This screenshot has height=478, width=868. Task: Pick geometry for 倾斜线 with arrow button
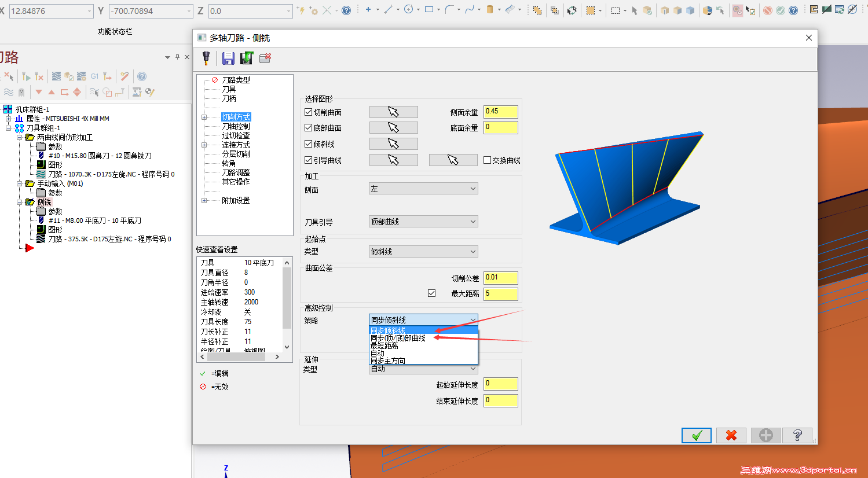tap(393, 144)
